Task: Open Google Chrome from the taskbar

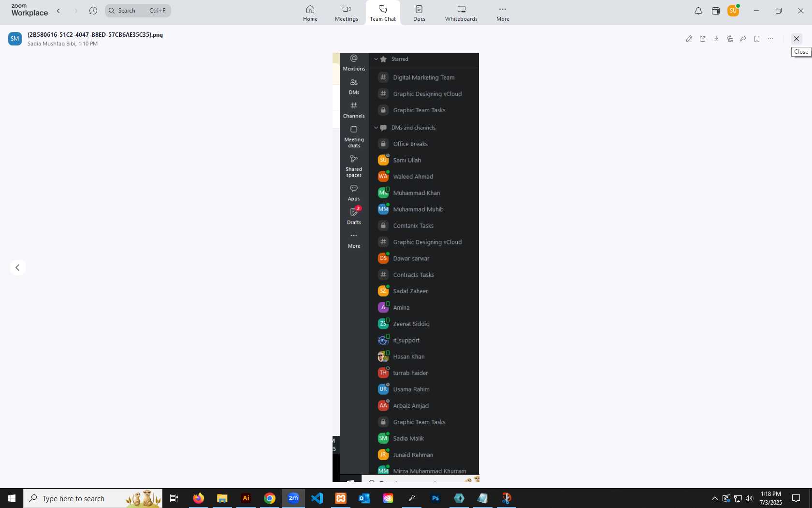Action: (x=270, y=498)
